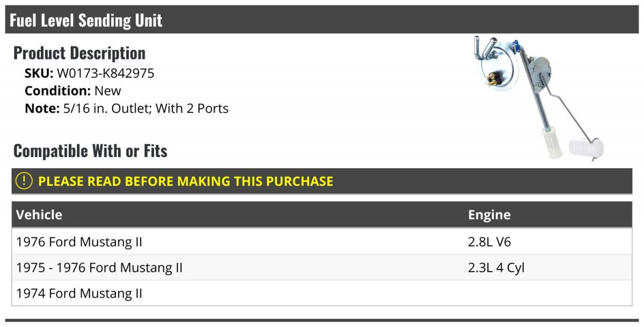Open the fuel sending unit product image
Image resolution: width=644 pixels, height=327 pixels.
tap(538, 98)
